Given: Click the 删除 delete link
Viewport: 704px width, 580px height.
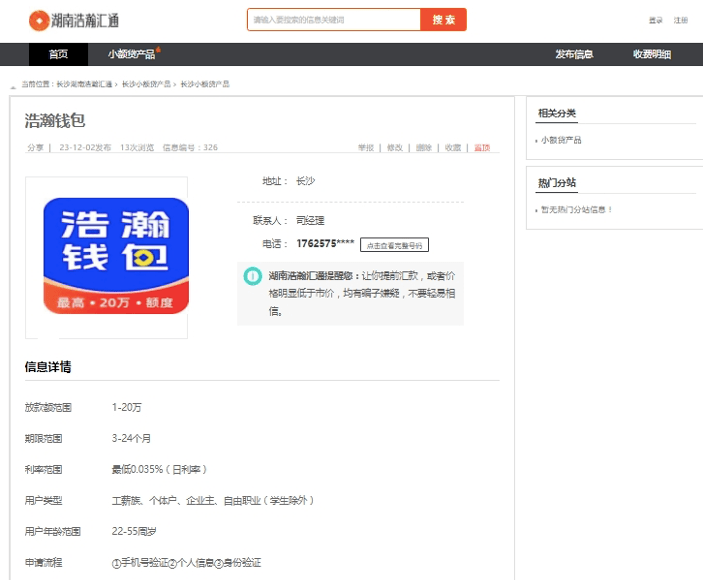Looking at the screenshot, I should pyautogui.click(x=423, y=147).
